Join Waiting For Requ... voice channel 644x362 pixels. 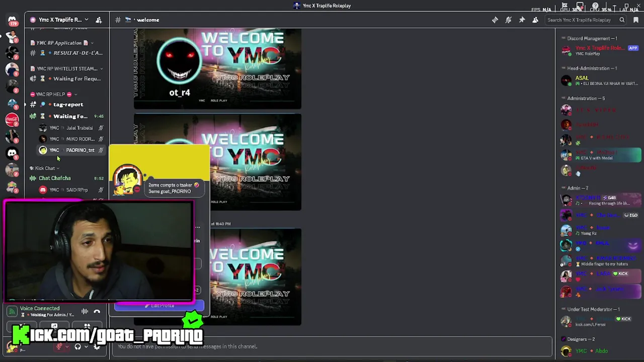click(66, 78)
